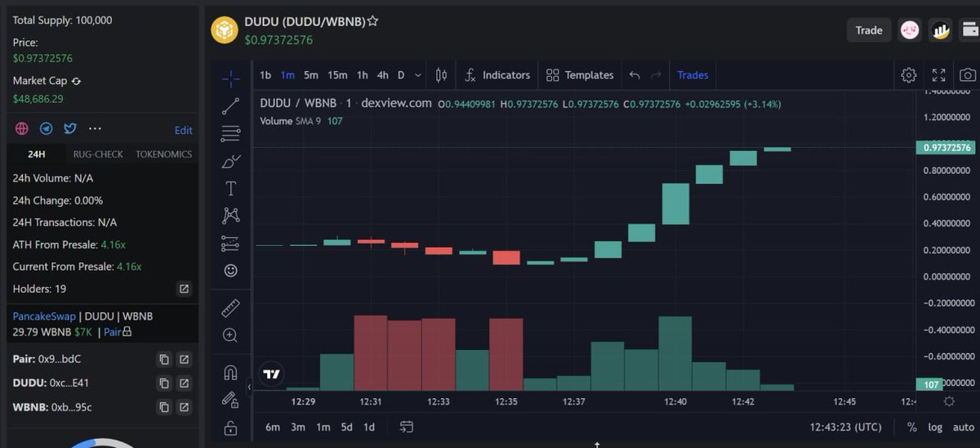Switch to the 24H tab
Image resolution: width=980 pixels, height=448 pixels.
click(36, 154)
